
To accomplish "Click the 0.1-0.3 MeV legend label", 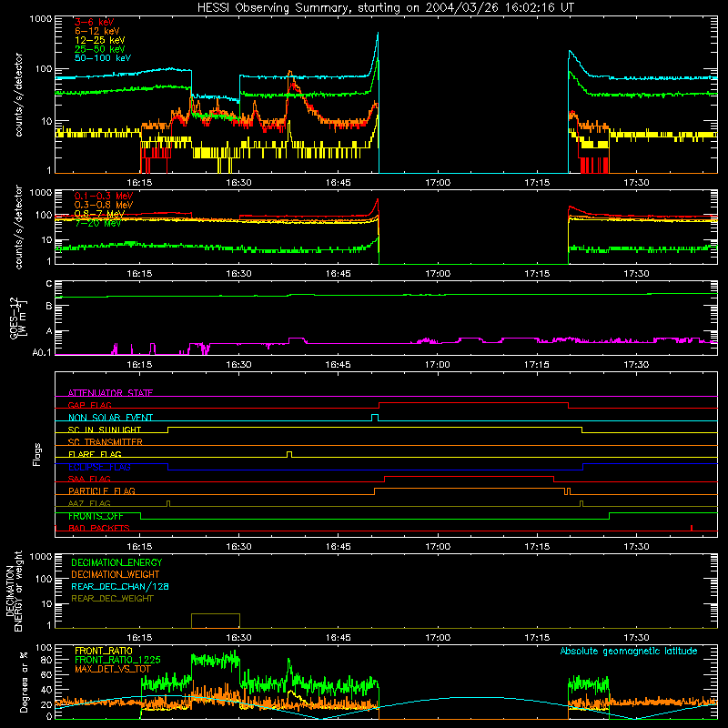I will (104, 196).
